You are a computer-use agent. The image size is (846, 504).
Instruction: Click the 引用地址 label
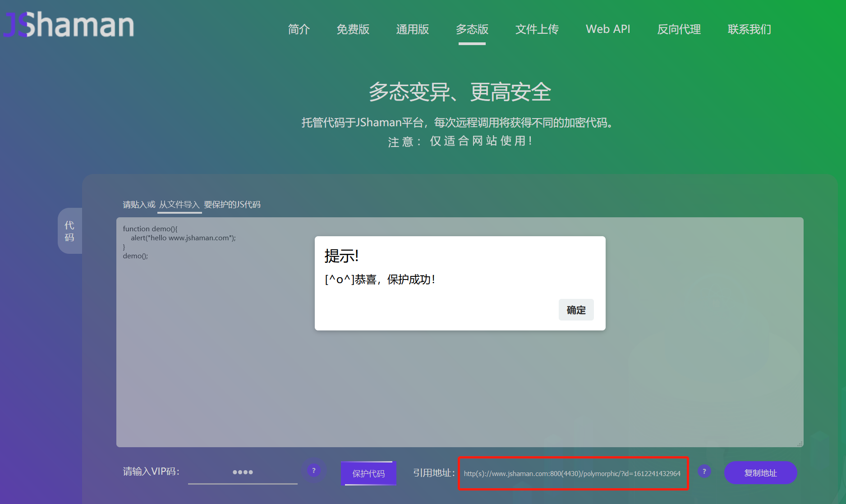[x=434, y=473]
